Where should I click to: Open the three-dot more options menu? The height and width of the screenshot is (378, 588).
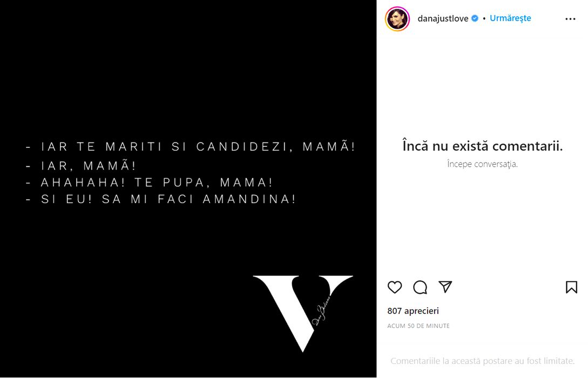[570, 19]
